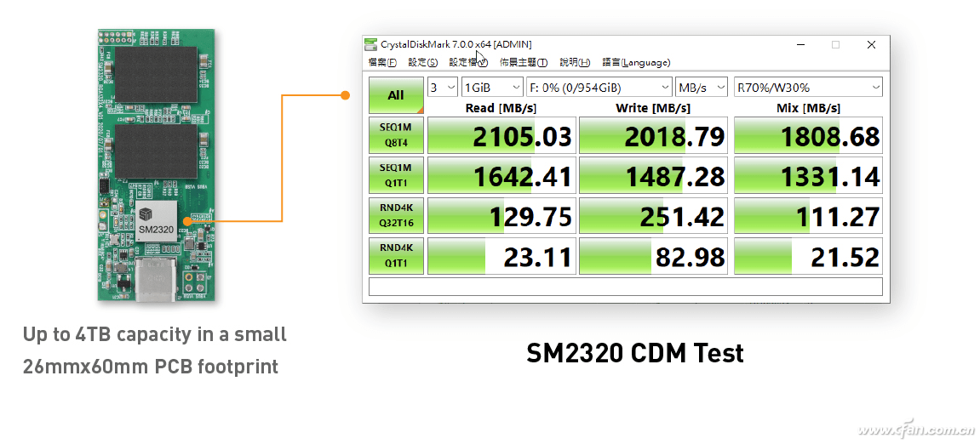
Task: Click the empty comment field at the bottom
Action: [625, 287]
